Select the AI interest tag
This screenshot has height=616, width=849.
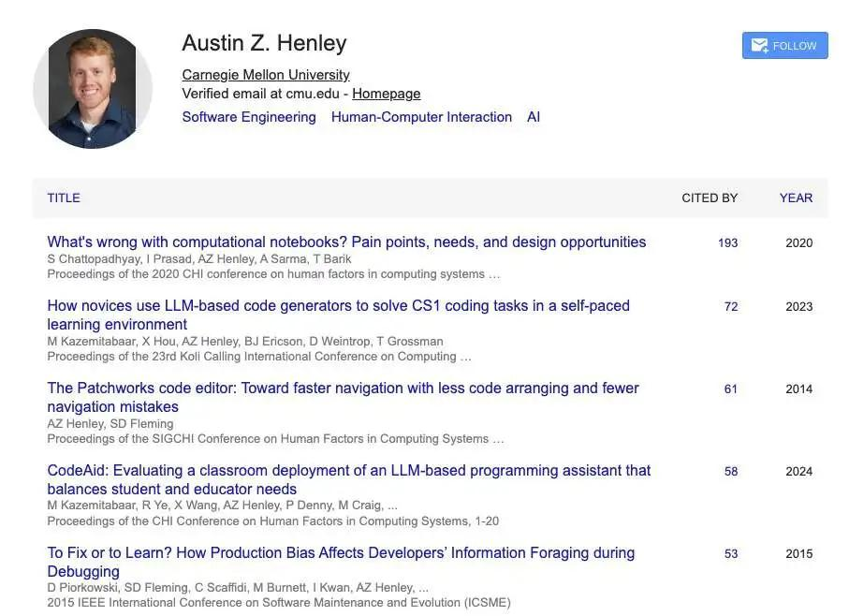click(x=534, y=117)
